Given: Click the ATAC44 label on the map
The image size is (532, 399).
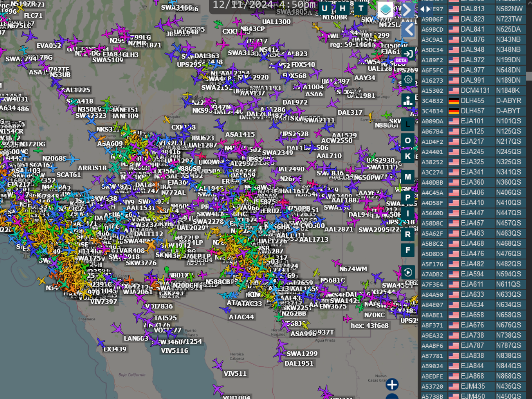Looking at the screenshot, I should pyautogui.click(x=241, y=317).
